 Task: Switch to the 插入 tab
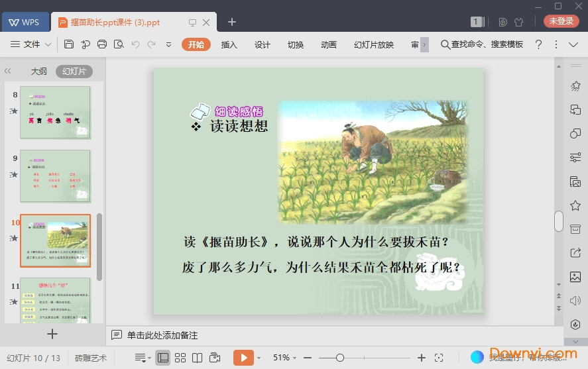(x=229, y=44)
